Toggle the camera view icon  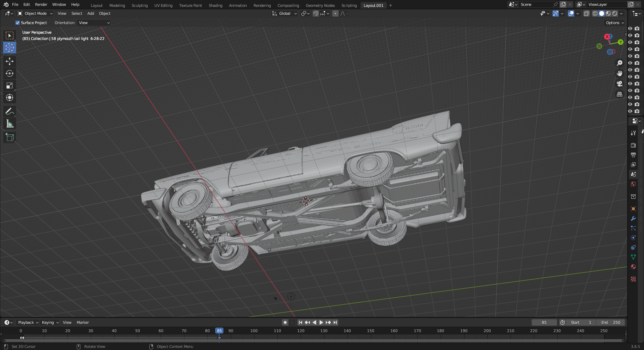click(620, 84)
